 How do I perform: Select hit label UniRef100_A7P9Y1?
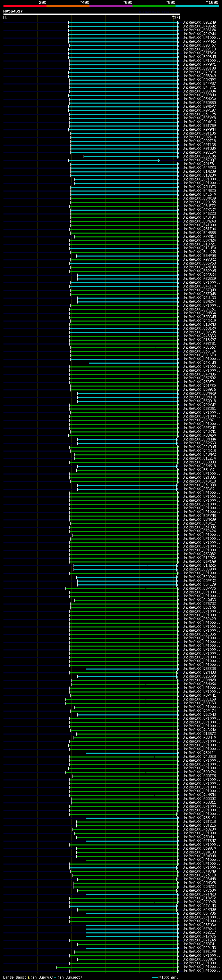pos(199,65)
